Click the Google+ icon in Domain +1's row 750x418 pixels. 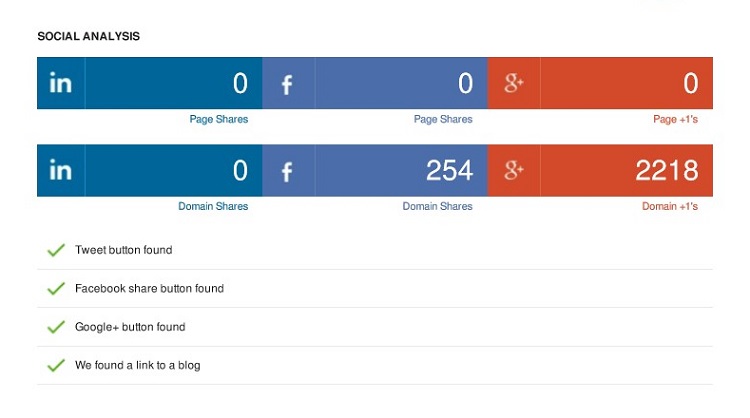(514, 170)
